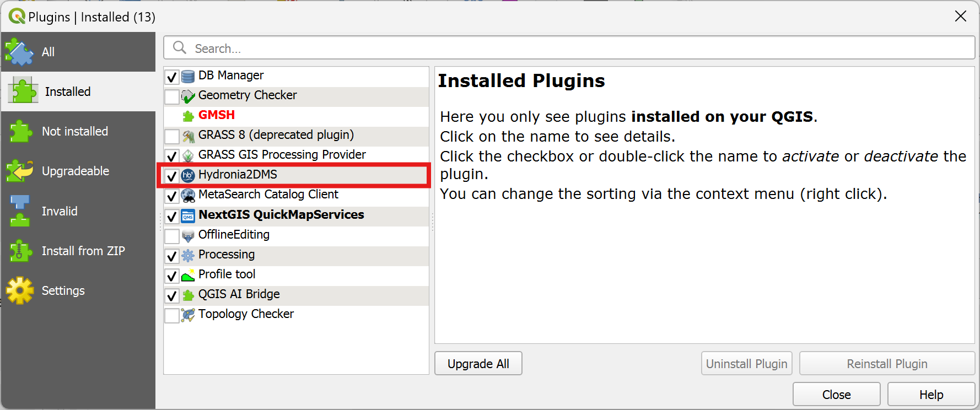Open Help for the plugin manager
980x410 pixels.
931,395
